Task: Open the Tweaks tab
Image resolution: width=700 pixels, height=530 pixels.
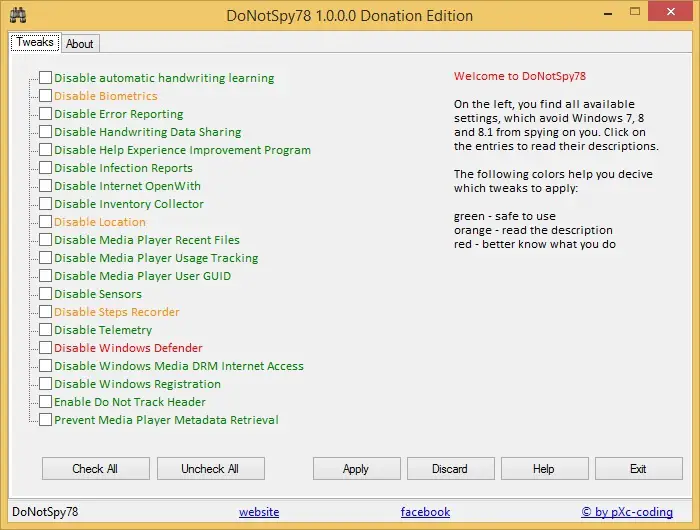Action: pyautogui.click(x=35, y=42)
